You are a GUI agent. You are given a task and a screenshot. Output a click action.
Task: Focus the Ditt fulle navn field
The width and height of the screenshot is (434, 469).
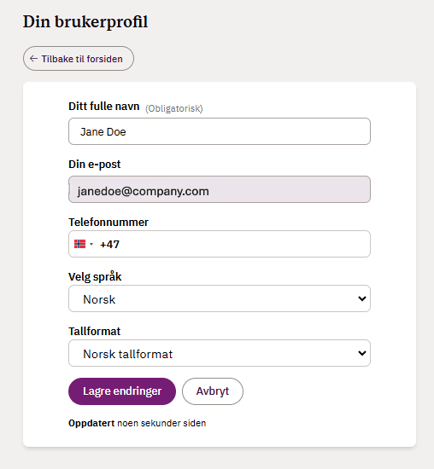(x=219, y=131)
